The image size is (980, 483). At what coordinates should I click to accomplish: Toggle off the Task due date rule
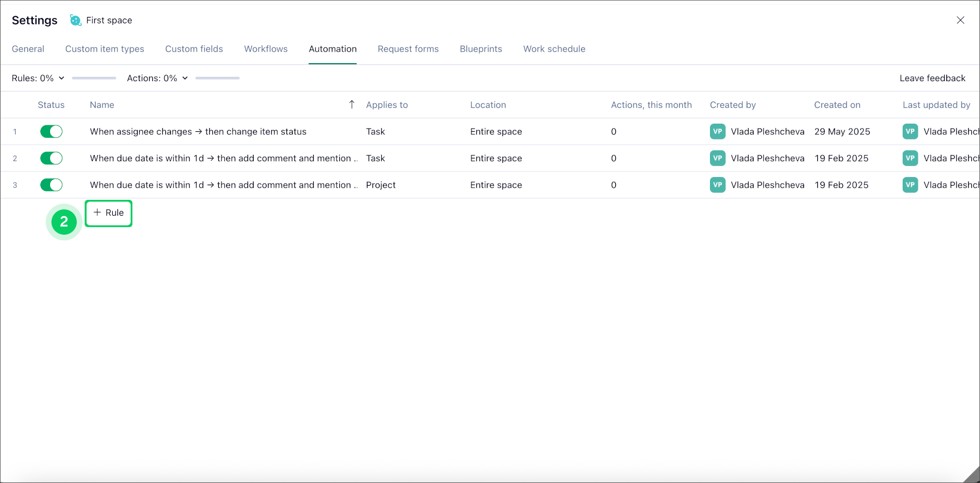click(51, 158)
